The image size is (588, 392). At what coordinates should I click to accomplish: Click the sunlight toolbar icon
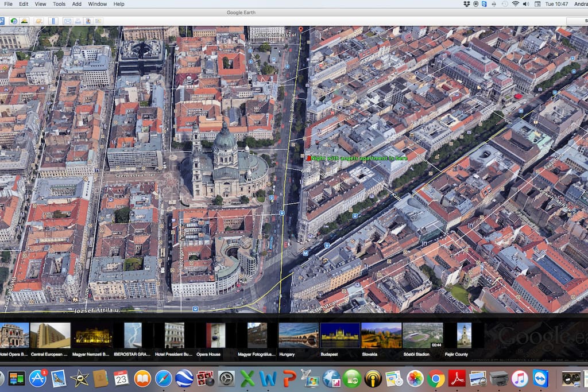click(x=24, y=21)
